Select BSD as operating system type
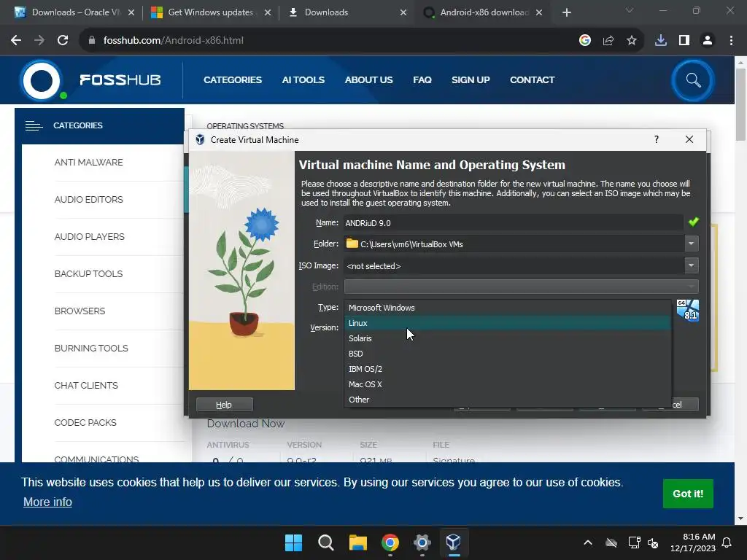 pos(508,354)
